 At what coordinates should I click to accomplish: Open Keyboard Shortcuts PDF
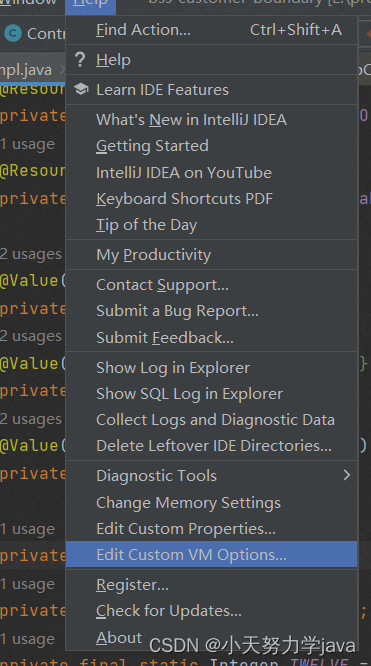212,198
